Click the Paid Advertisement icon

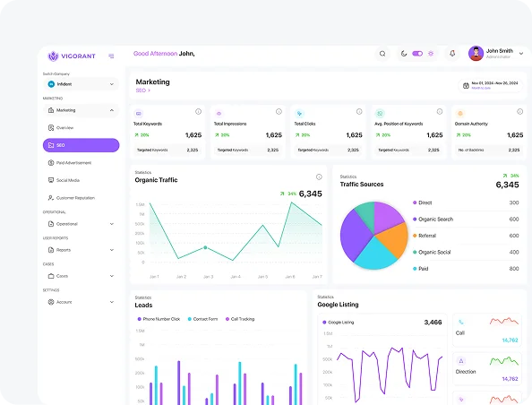tap(51, 163)
